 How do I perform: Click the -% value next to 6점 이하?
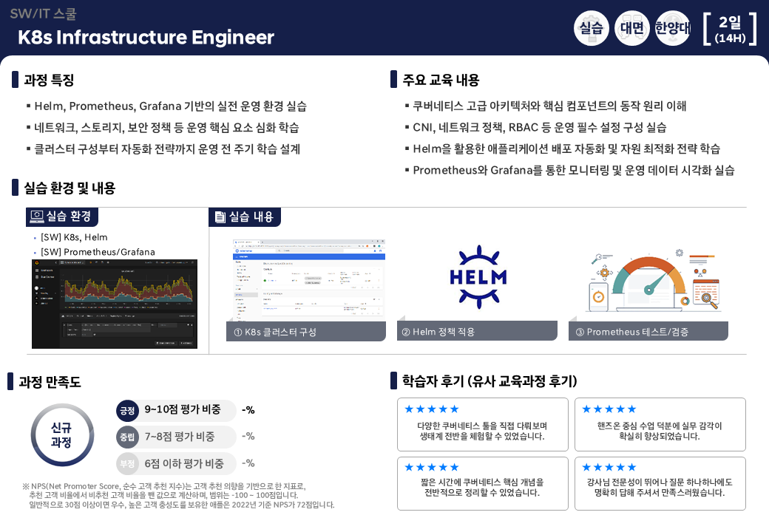(x=248, y=463)
